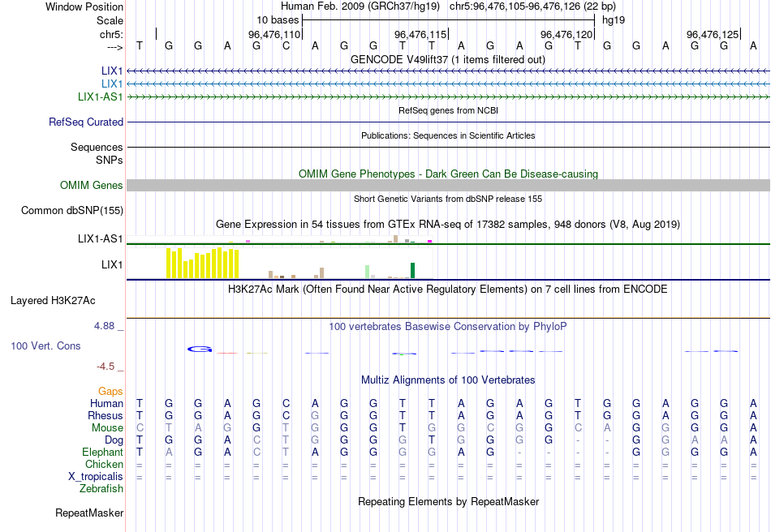Click the ---> sequence direction label
Viewport: 771px width, 532px height.
114,47
